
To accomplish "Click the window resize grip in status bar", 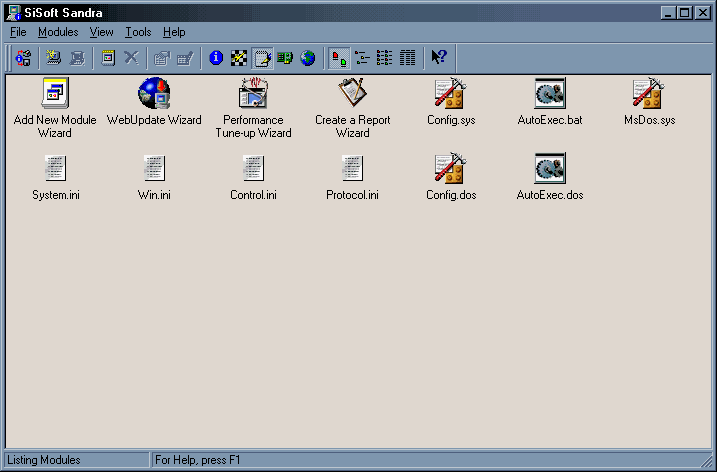I will click(x=706, y=460).
